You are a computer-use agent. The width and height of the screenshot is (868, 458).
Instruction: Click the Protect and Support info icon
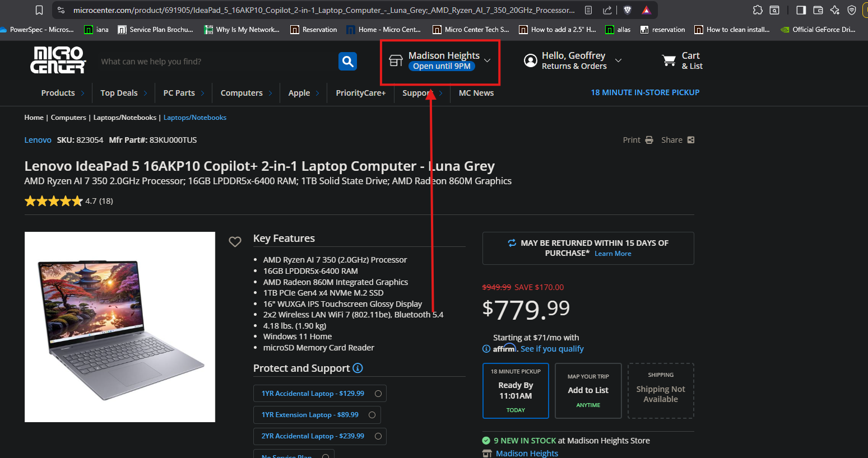358,368
